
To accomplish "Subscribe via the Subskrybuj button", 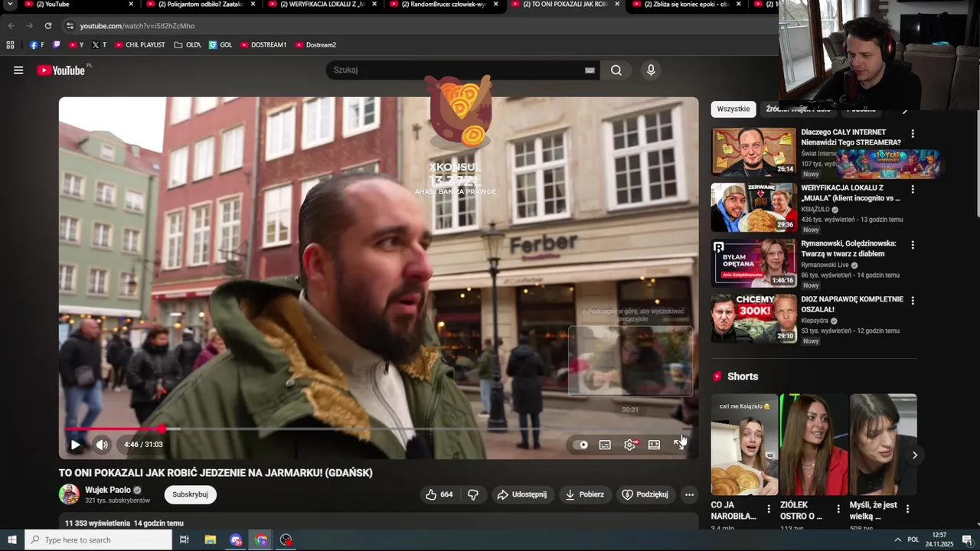I will [x=190, y=494].
